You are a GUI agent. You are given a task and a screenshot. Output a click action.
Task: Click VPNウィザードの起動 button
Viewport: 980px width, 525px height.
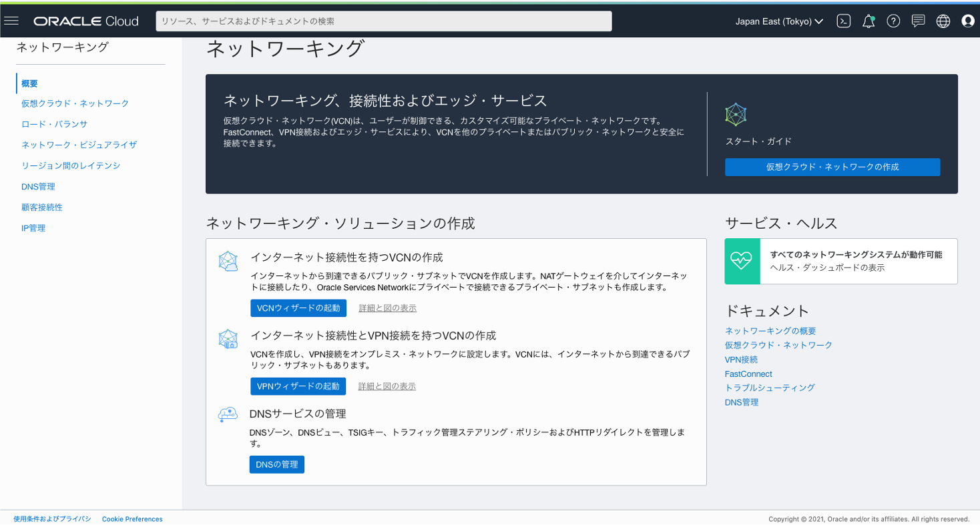coord(298,386)
